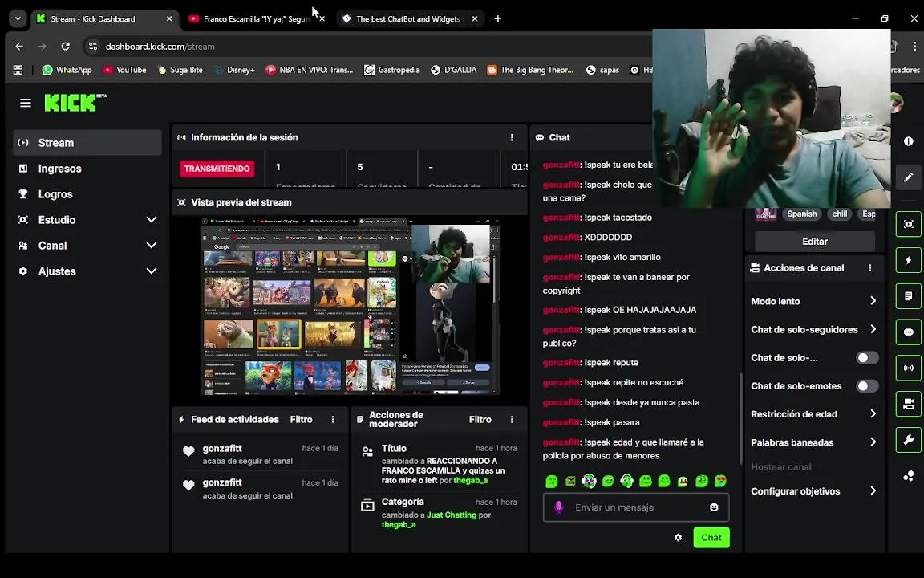Viewport: 924px width, 578px height.
Task: Click the address bar URL
Action: [160, 46]
